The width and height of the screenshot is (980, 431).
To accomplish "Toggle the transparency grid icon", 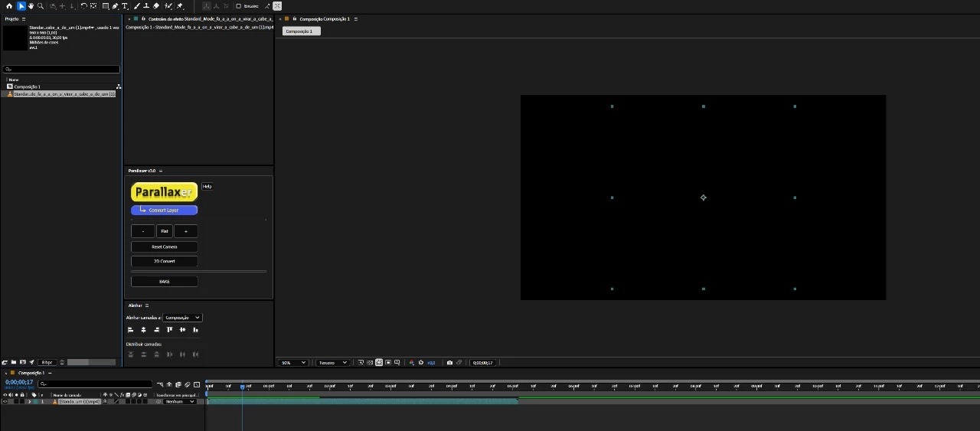I will tap(370, 363).
